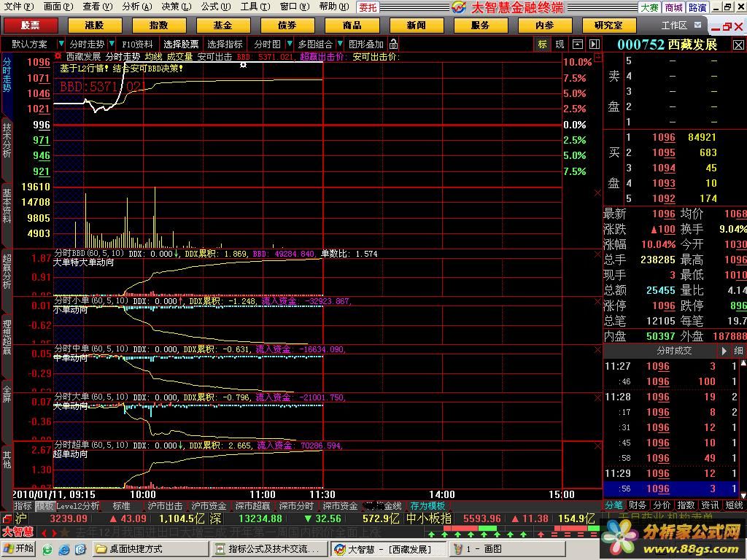Open the 工具(T) menu
The image size is (747, 560).
(x=255, y=7)
